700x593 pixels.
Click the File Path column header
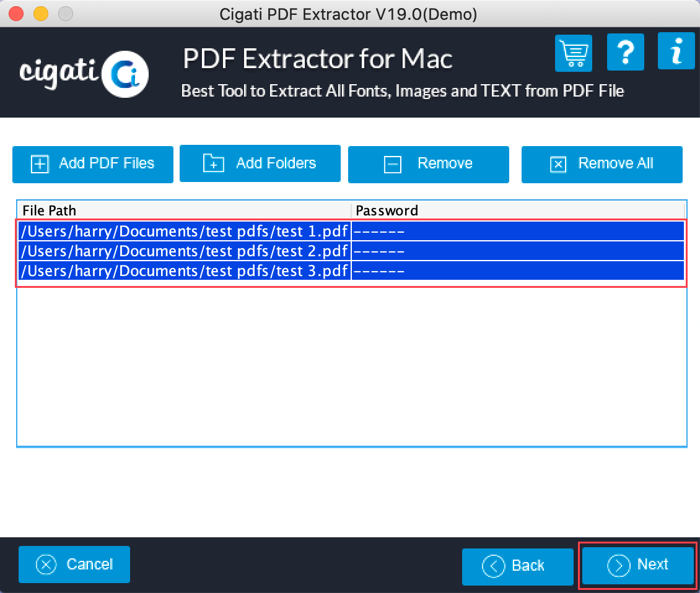185,210
